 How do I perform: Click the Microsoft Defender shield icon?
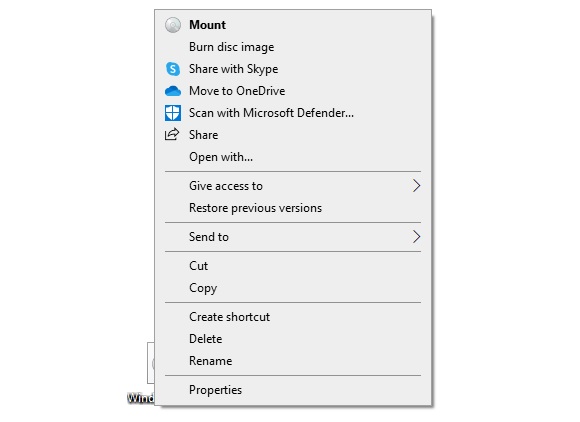click(173, 113)
